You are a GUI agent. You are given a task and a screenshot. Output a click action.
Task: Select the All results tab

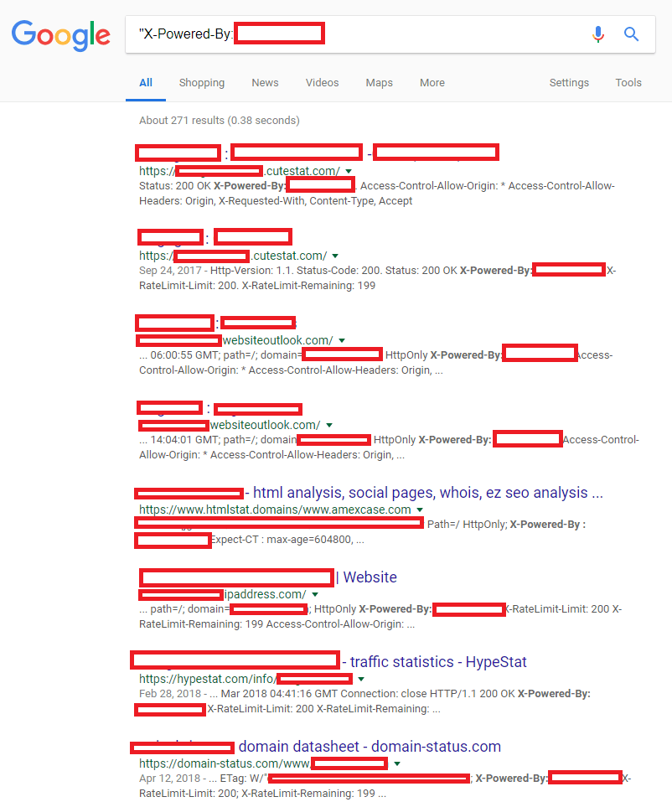[146, 83]
